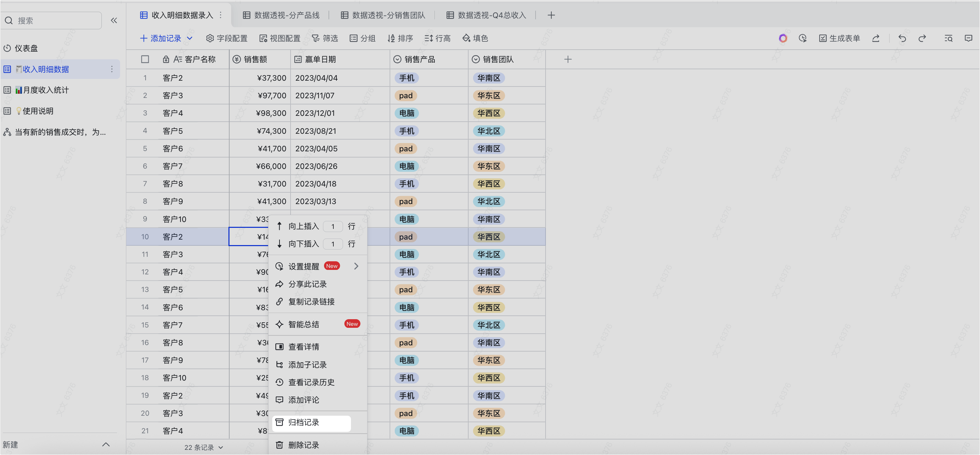Select 复制记录链接 menu entry
This screenshot has width=980, height=455.
(x=318, y=302)
